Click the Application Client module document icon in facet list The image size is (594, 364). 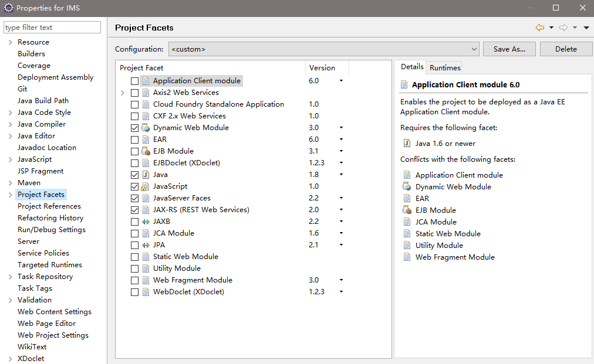coord(146,81)
